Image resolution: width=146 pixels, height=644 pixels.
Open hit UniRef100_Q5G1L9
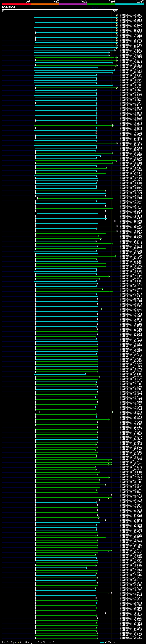[131, 15]
